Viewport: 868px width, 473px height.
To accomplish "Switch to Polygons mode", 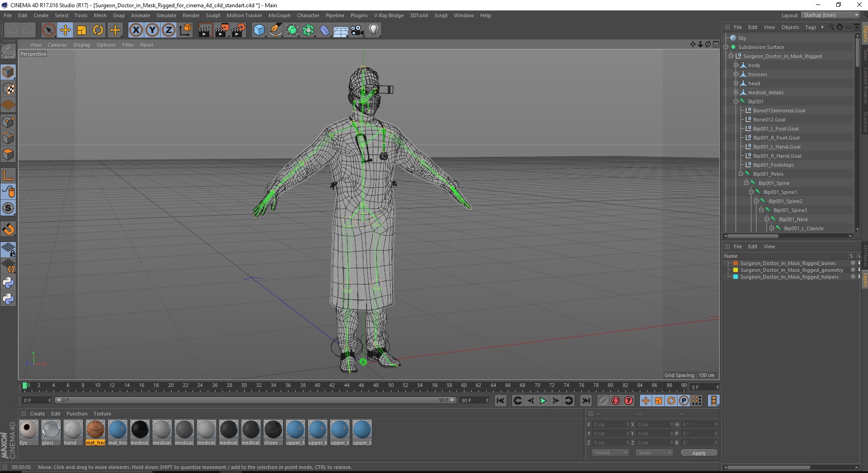I will (8, 154).
